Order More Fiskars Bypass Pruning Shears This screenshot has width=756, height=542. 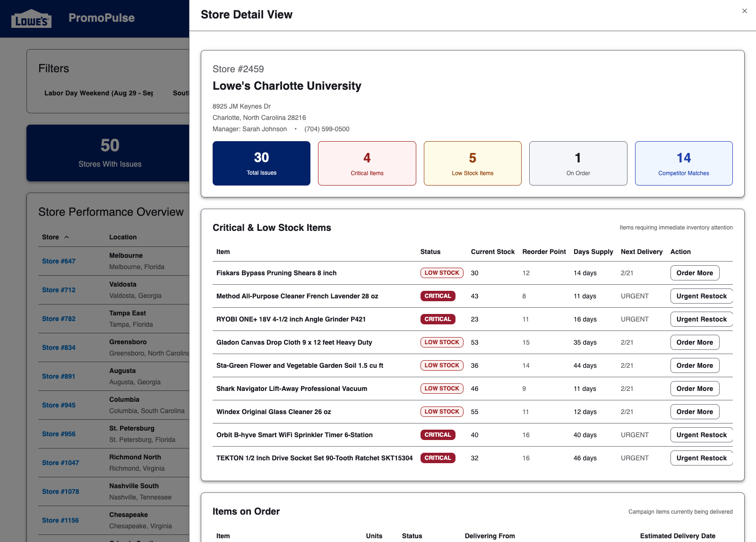pos(695,272)
